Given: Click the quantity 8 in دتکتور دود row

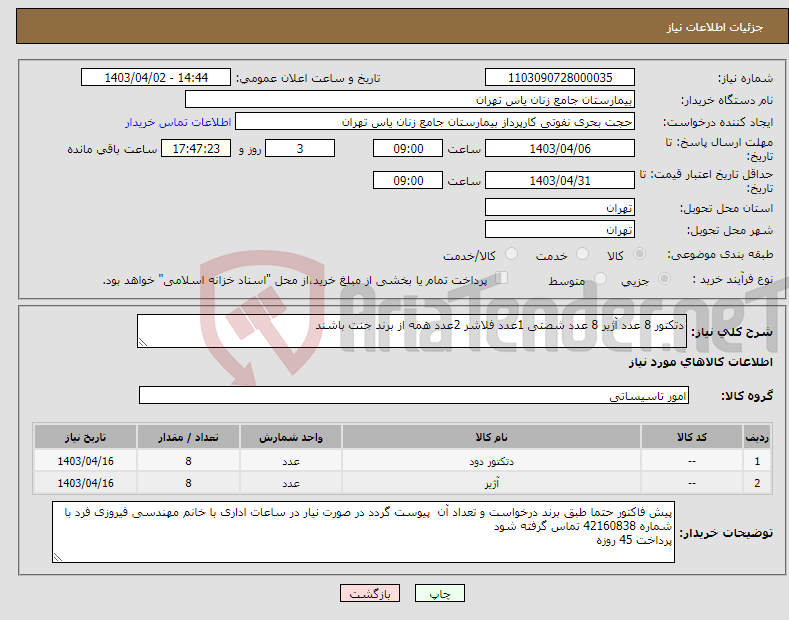Looking at the screenshot, I should coord(188,460).
